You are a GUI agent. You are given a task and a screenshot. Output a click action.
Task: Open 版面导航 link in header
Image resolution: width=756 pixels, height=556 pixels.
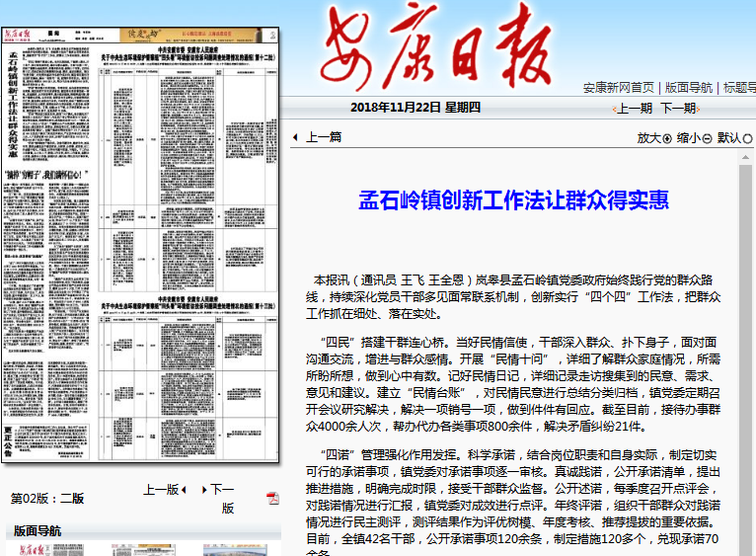pyautogui.click(x=688, y=88)
